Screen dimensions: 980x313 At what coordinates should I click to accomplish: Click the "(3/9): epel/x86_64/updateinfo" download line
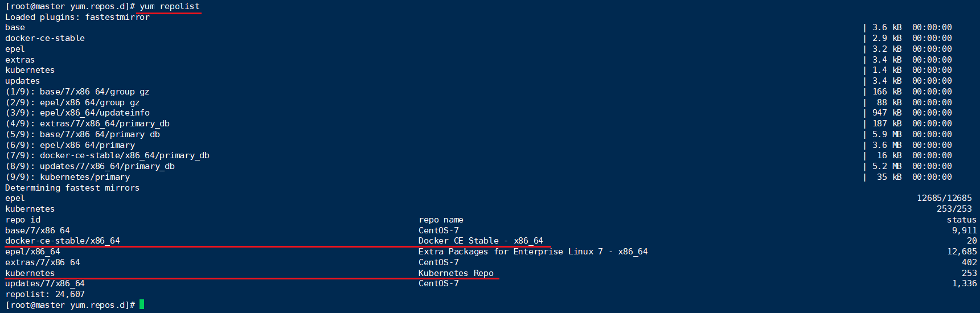coord(77,113)
